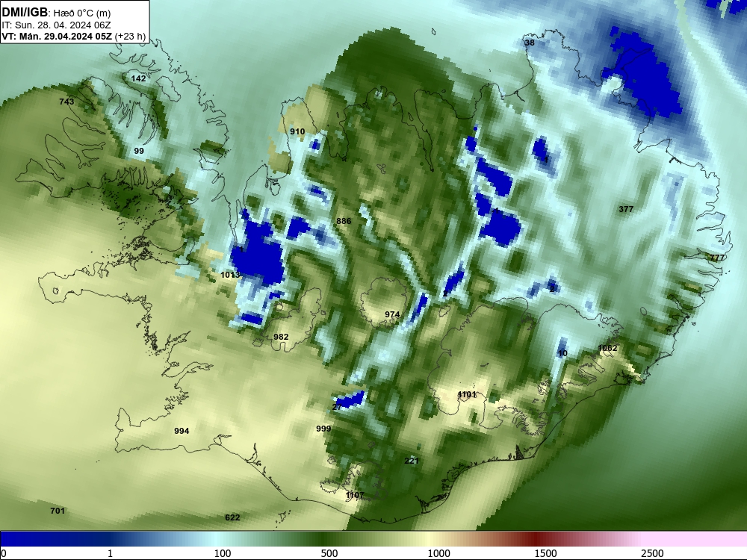Click the map value 142
Image resolution: width=747 pixels, height=560 pixels.
pyautogui.click(x=139, y=78)
